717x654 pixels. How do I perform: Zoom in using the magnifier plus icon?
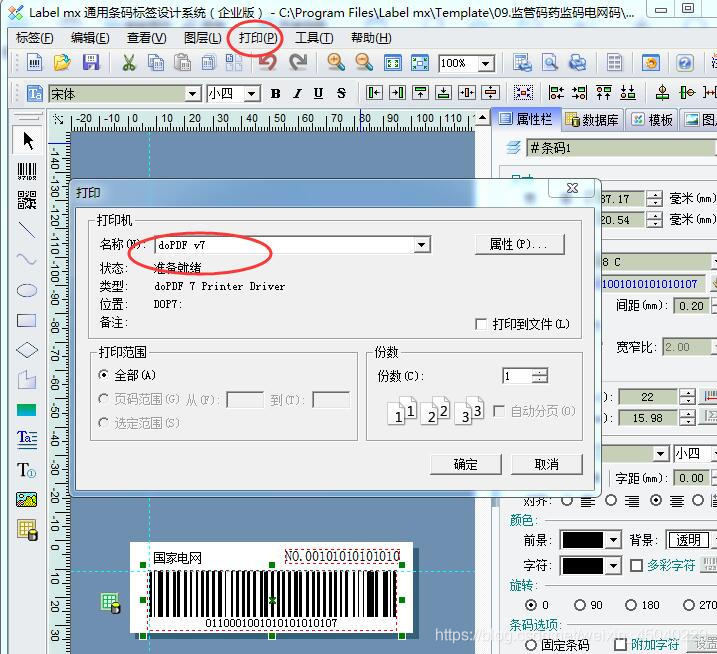[x=336, y=63]
